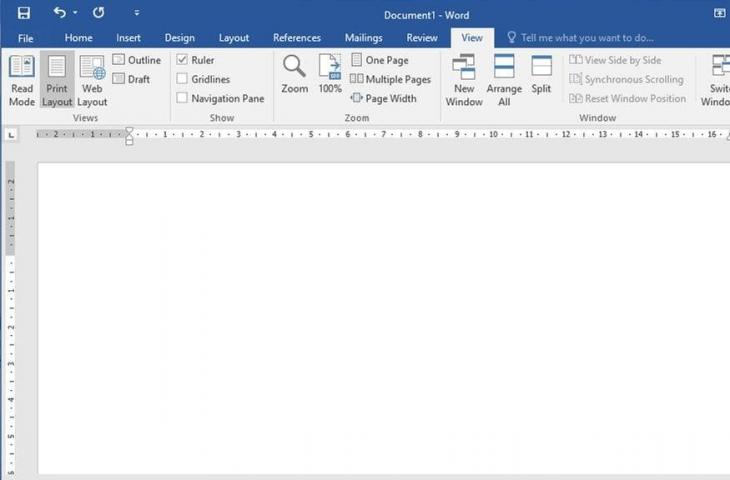Switch to the Mailings tab
730x480 pixels.
pyautogui.click(x=363, y=38)
